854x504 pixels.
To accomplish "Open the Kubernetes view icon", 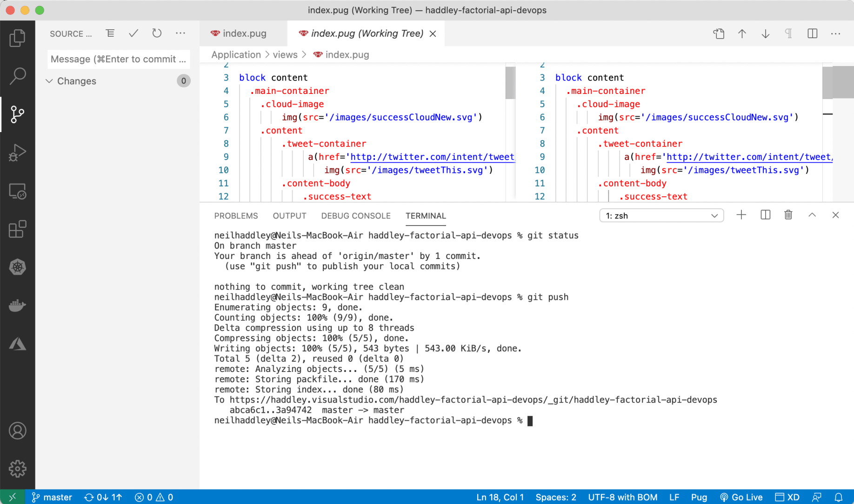I will pyautogui.click(x=17, y=267).
